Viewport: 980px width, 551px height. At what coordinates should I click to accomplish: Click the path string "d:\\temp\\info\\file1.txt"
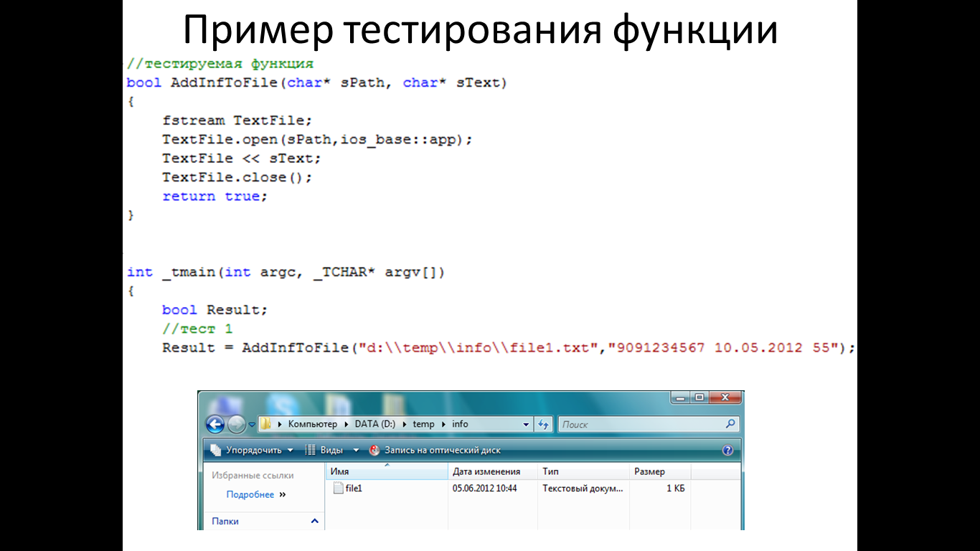(479, 348)
